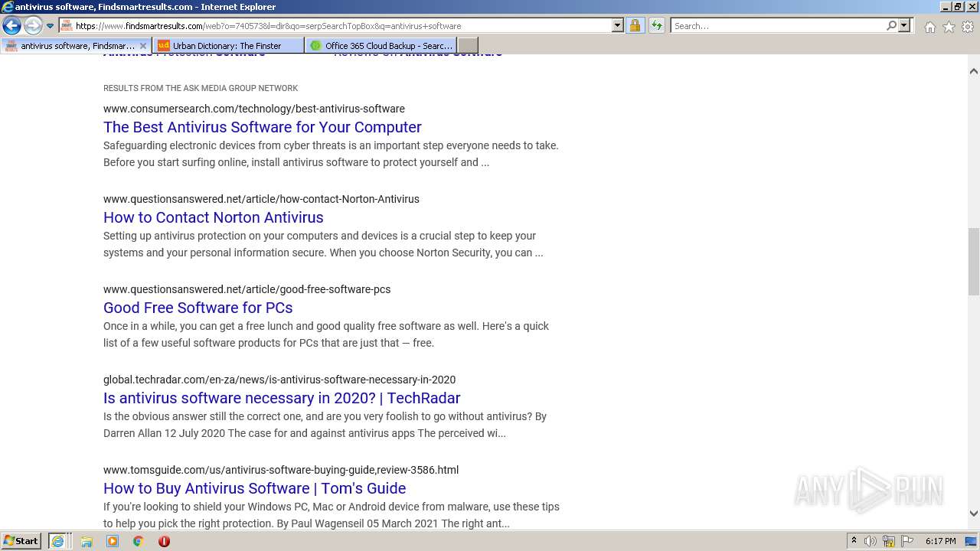Click the security lock icon
The width and height of the screenshot is (980, 551).
pos(635,26)
